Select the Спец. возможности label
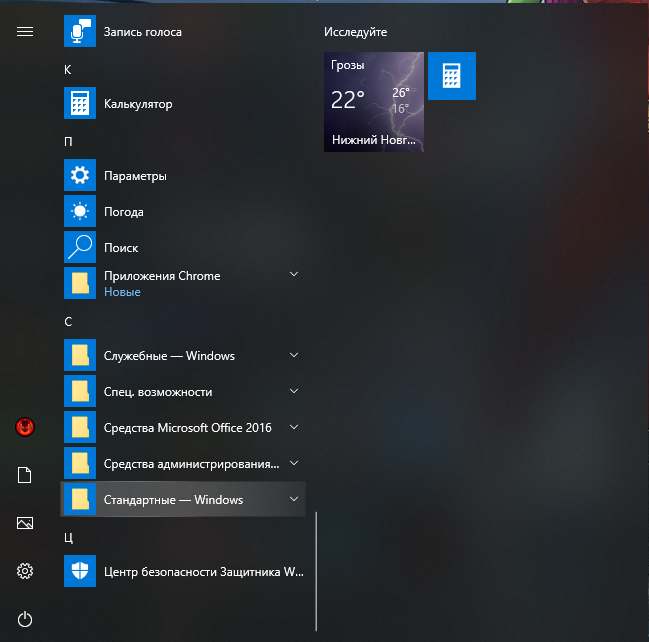649x642 pixels. pyautogui.click(x=158, y=392)
